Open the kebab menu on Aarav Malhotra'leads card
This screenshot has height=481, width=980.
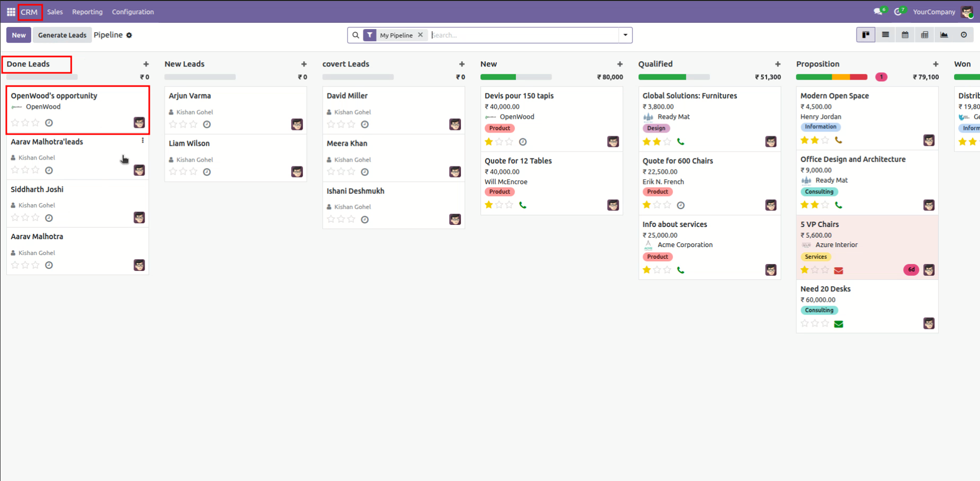(142, 140)
